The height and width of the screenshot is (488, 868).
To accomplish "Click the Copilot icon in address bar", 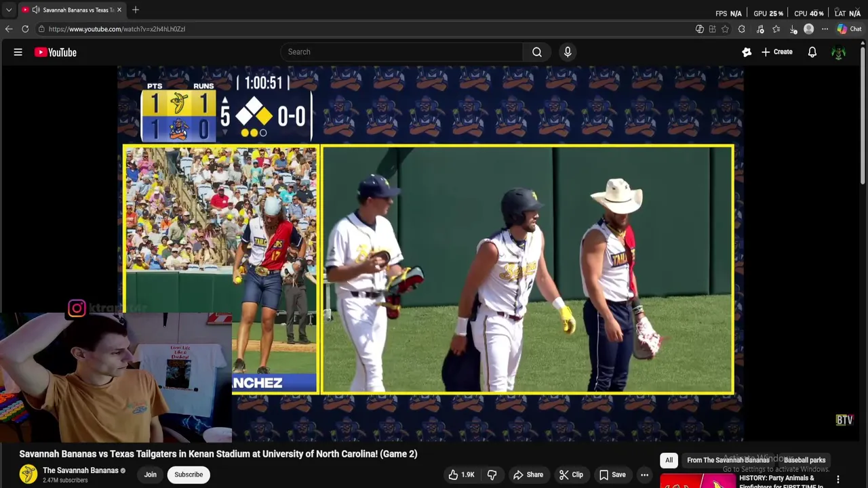I will (x=699, y=29).
